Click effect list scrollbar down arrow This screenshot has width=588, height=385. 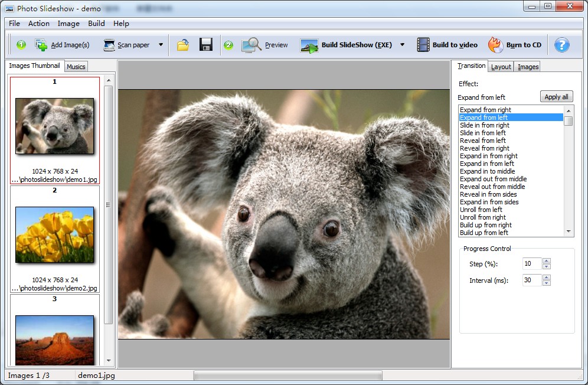(x=569, y=231)
